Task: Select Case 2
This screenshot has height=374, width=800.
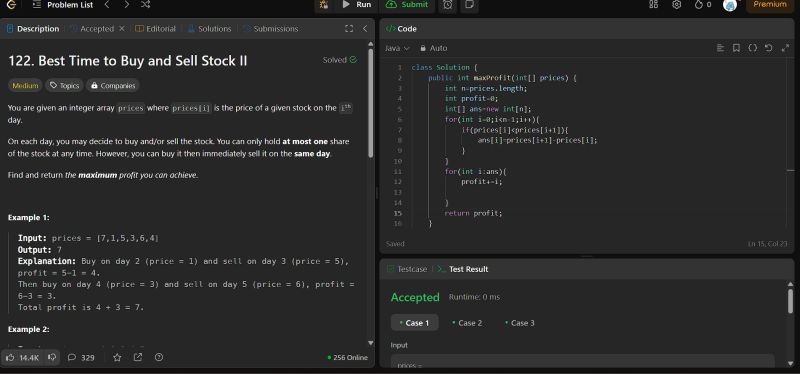Action: coord(467,322)
